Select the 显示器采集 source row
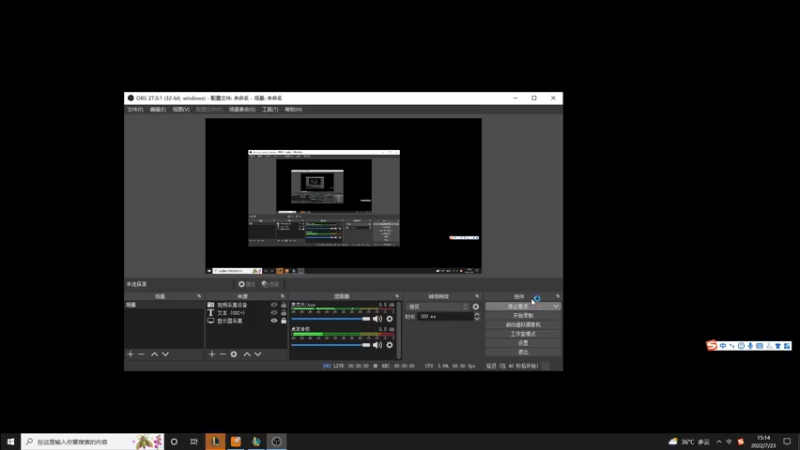800x450 pixels. [x=246, y=321]
